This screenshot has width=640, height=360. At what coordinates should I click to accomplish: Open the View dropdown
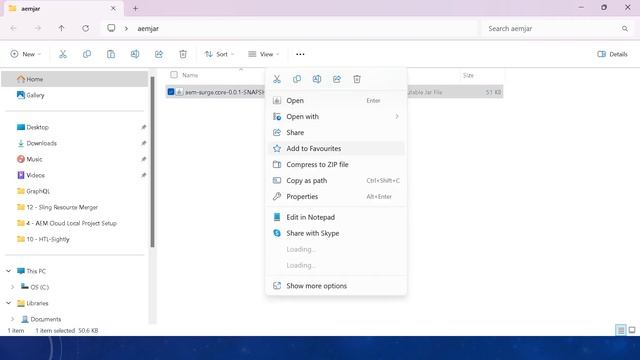264,54
